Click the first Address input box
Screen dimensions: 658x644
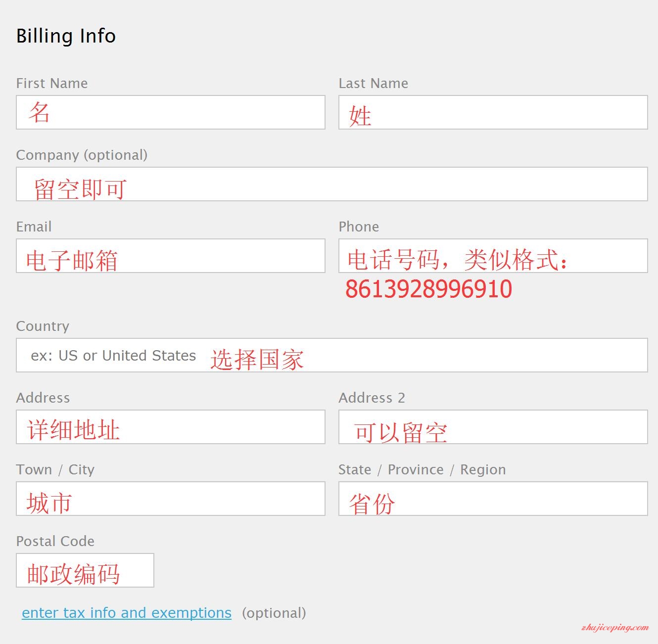coord(170,427)
